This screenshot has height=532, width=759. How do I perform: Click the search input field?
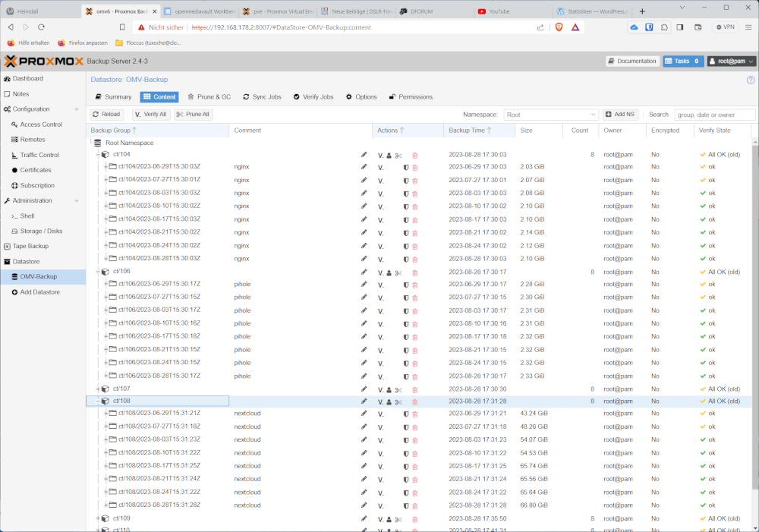coord(714,115)
